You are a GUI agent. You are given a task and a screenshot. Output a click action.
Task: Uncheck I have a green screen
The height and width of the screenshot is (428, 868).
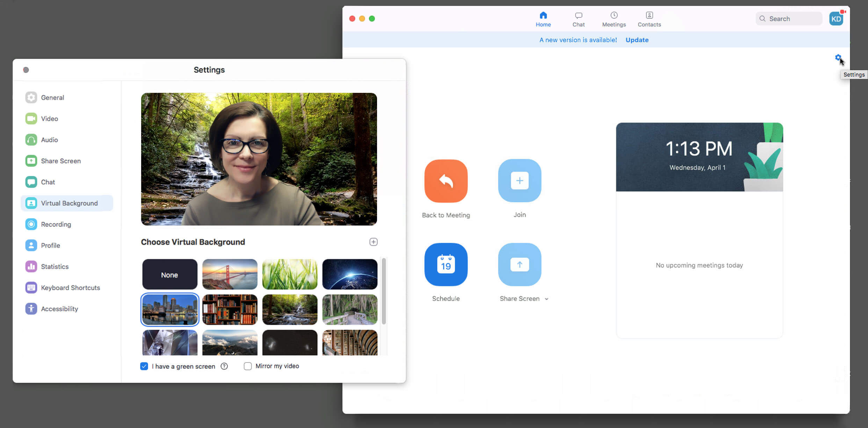click(x=144, y=366)
